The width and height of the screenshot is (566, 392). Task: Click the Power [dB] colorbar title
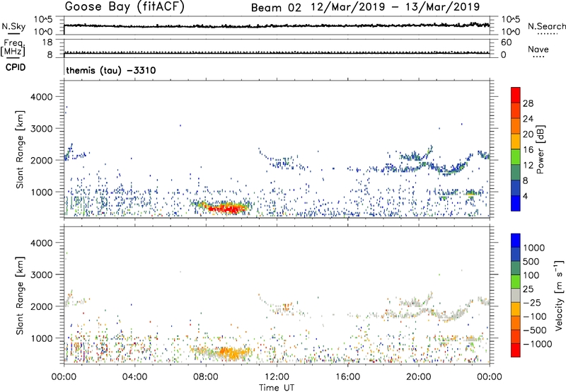pyautogui.click(x=539, y=152)
